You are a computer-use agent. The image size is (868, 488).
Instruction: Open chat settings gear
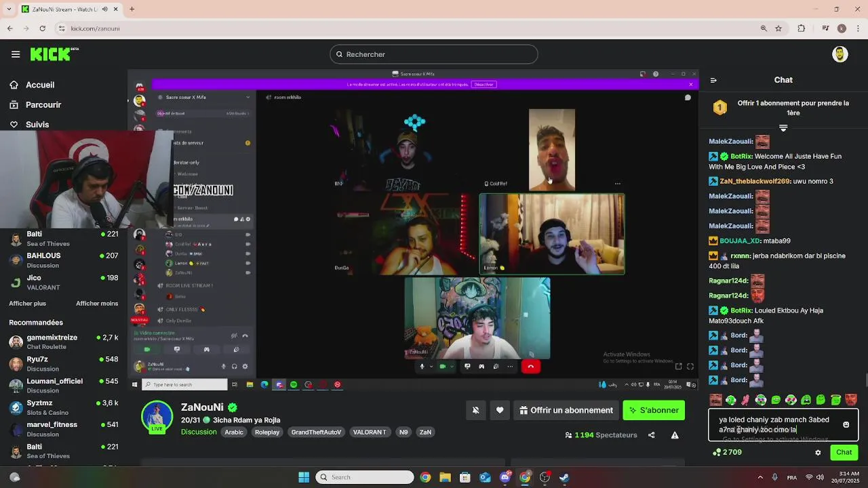coord(818,452)
